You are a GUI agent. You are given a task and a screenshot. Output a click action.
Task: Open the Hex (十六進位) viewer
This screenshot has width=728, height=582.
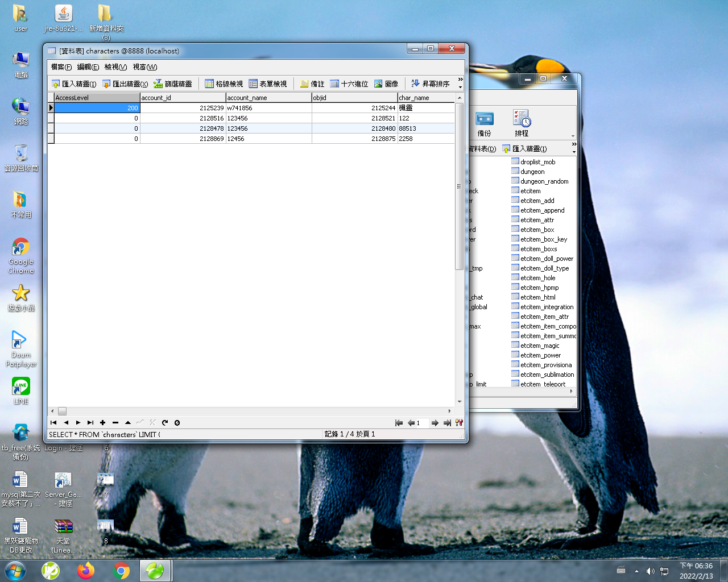349,84
